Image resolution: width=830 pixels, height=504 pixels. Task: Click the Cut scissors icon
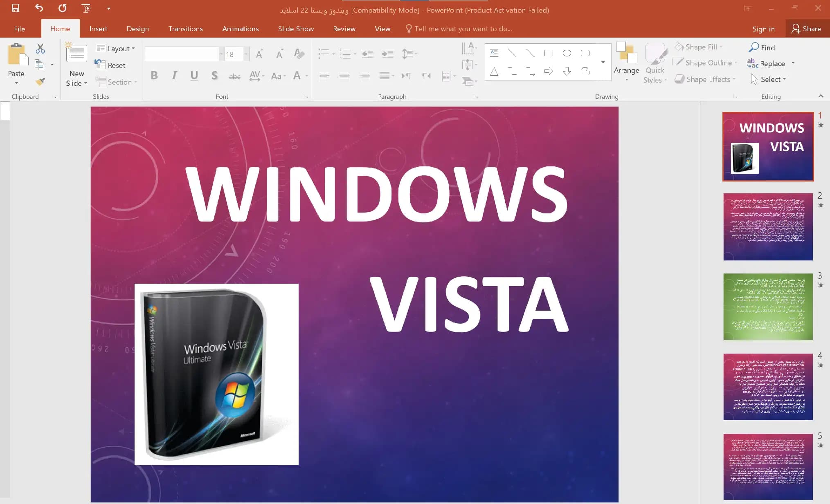point(40,49)
